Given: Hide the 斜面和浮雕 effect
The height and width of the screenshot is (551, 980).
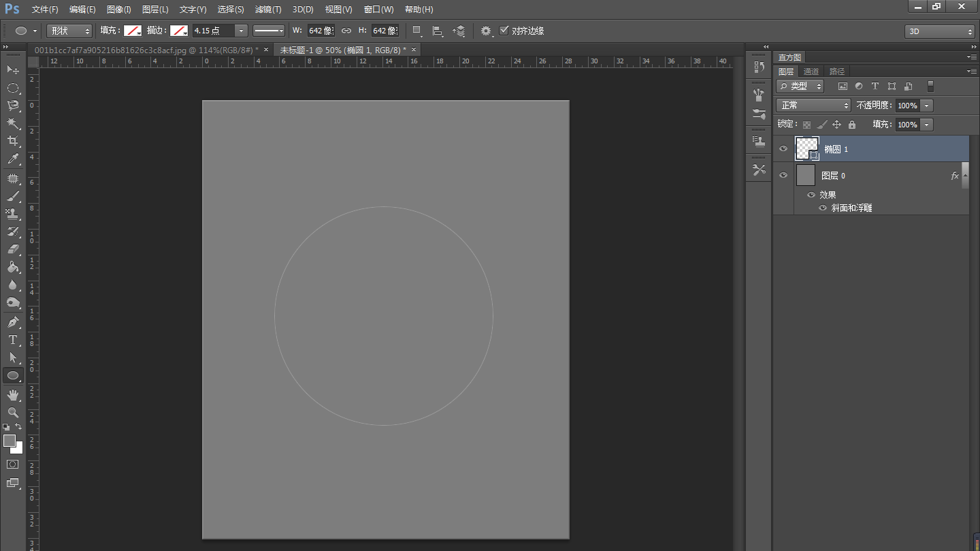Looking at the screenshot, I should click(823, 208).
